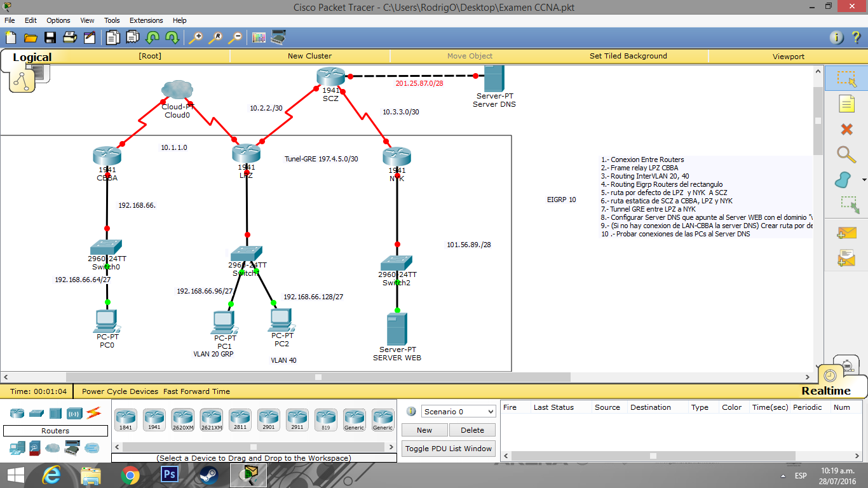Paste with the Paste toolbar icon
The height and width of the screenshot is (488, 868).
[x=133, y=37]
